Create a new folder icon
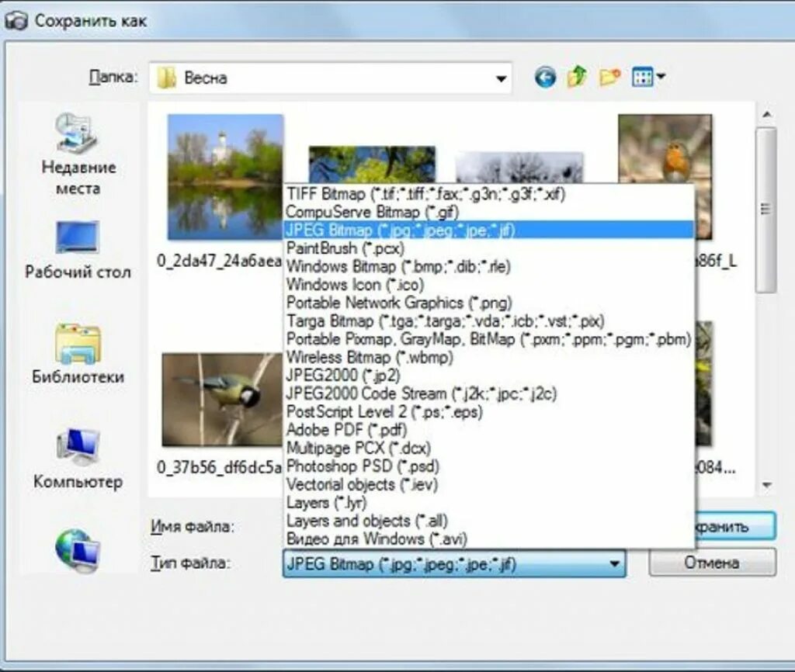This screenshot has height=672, width=795. point(609,77)
